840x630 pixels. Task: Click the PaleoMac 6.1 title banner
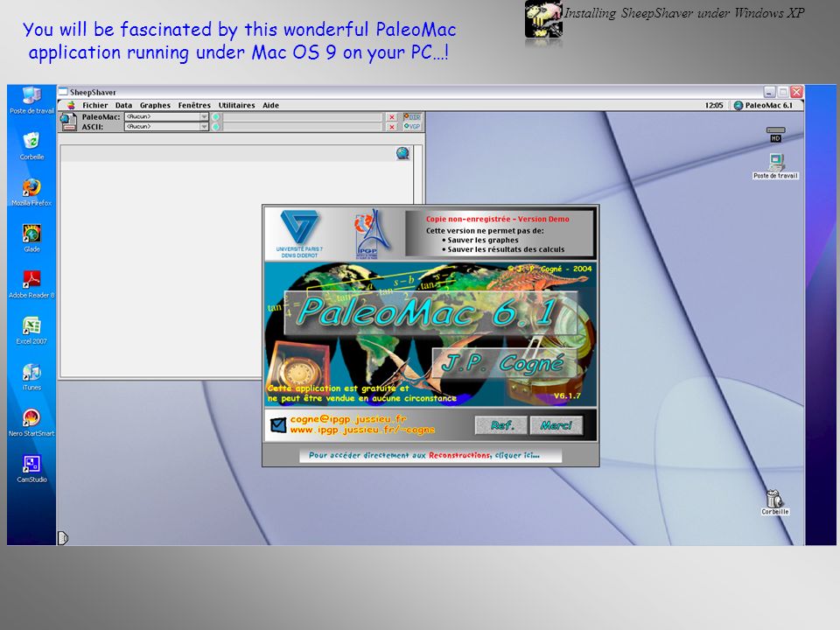430,313
